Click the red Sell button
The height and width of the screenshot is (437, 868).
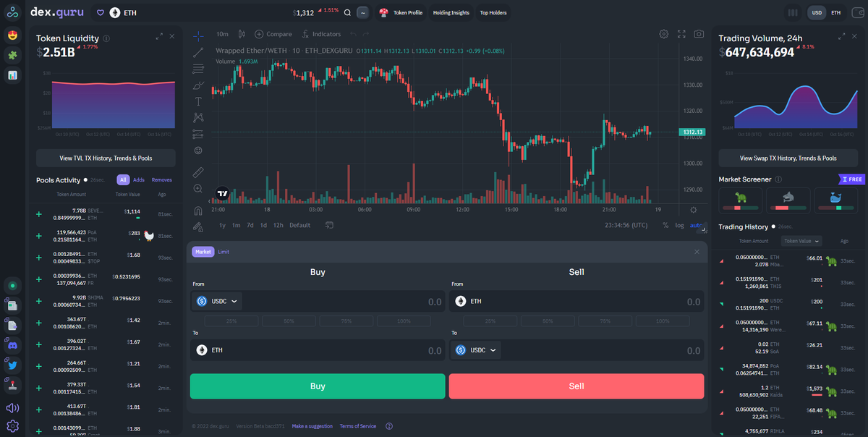coord(576,386)
